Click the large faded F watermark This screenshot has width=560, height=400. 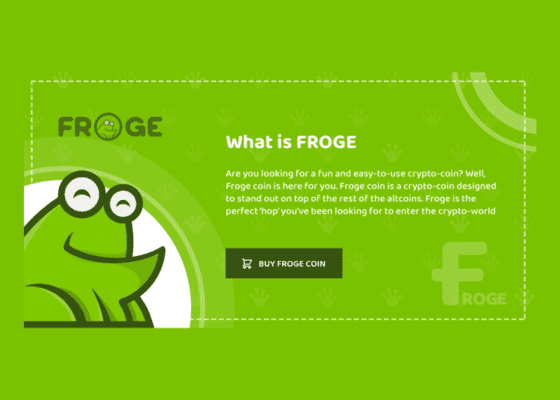click(x=459, y=273)
